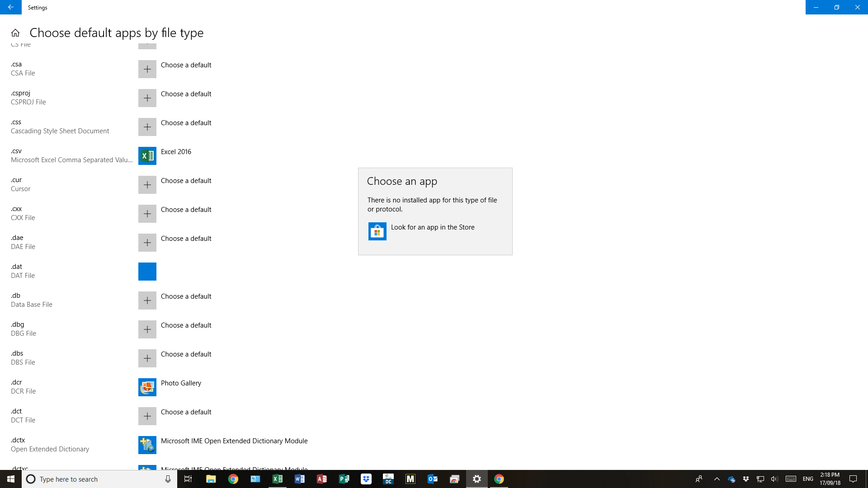Go to Settings home via house icon
The image size is (868, 488).
[15, 33]
